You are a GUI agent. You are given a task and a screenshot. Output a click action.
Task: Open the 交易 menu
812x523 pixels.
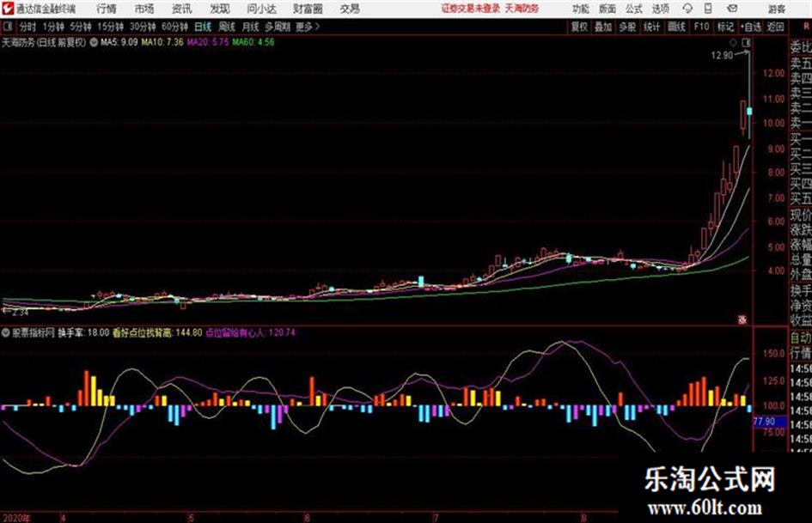[x=350, y=9]
